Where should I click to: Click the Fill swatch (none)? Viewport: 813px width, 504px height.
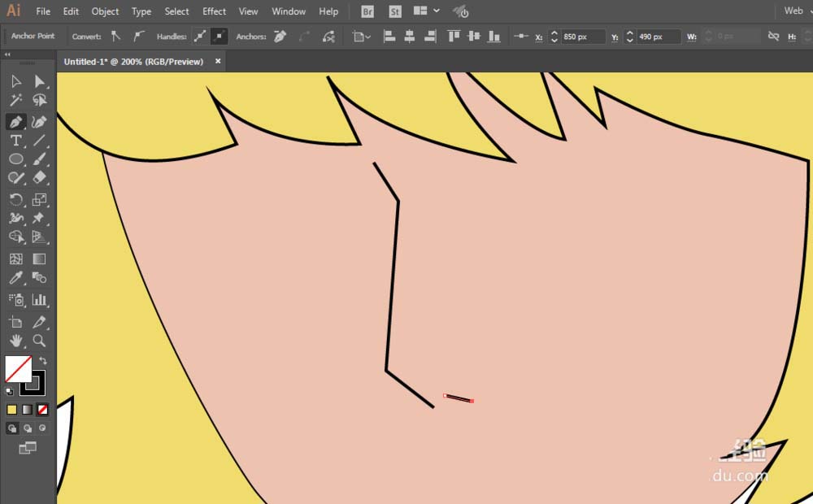coord(18,369)
